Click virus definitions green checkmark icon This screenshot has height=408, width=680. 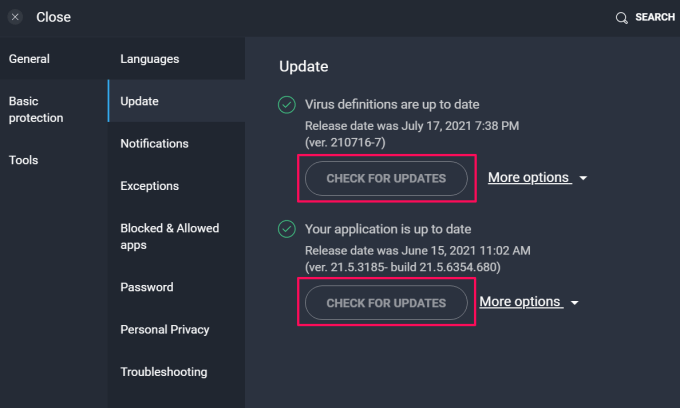[287, 104]
